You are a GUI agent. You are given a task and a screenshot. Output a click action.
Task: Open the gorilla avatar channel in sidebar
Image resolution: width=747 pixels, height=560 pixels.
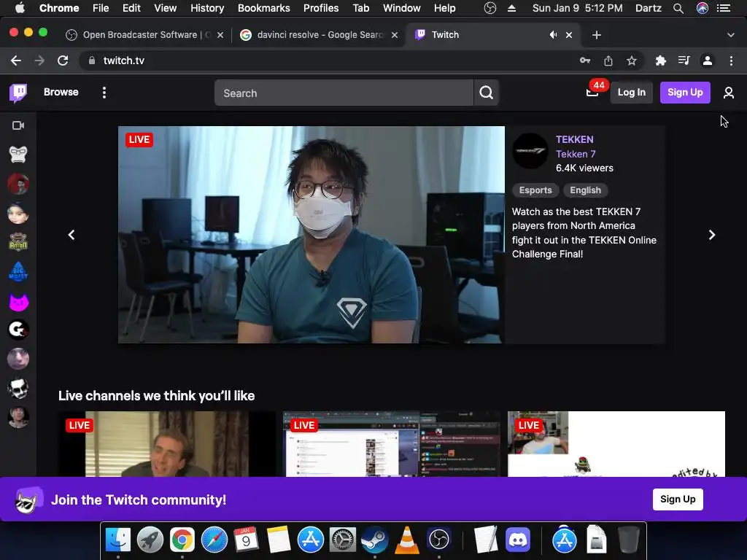tap(18, 155)
